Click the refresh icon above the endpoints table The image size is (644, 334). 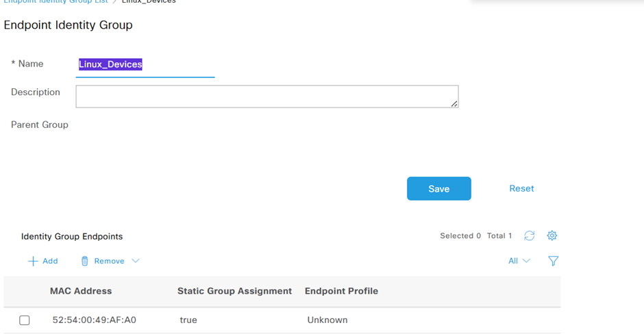coord(529,235)
